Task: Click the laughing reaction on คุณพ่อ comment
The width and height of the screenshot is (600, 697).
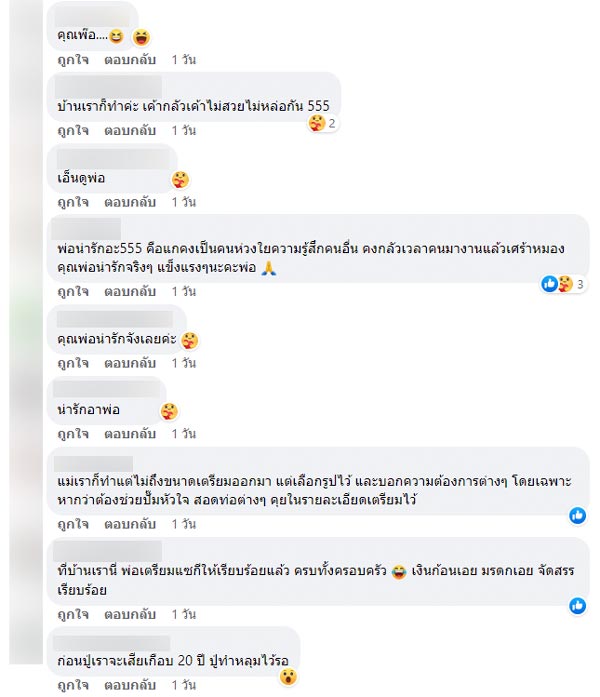Action: tap(141, 38)
